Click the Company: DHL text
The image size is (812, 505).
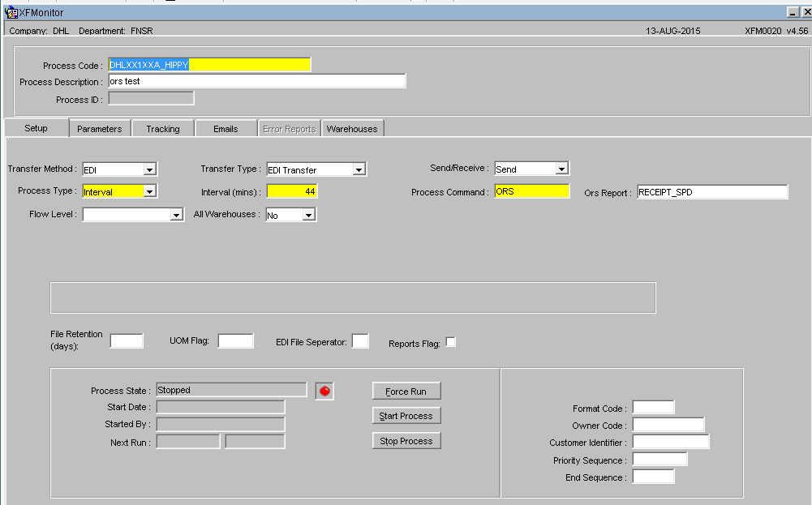[40, 31]
